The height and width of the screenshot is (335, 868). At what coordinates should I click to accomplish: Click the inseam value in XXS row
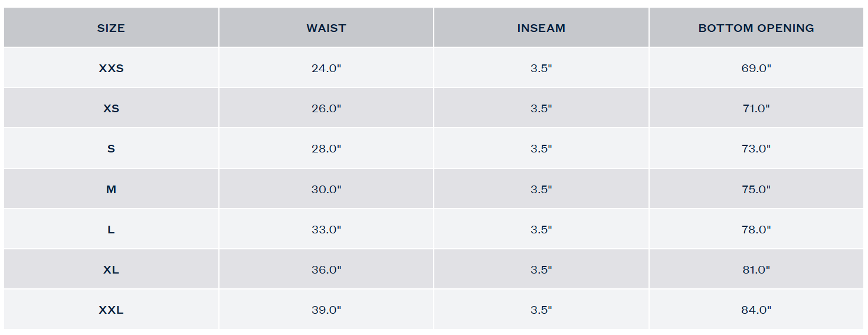[x=541, y=68]
